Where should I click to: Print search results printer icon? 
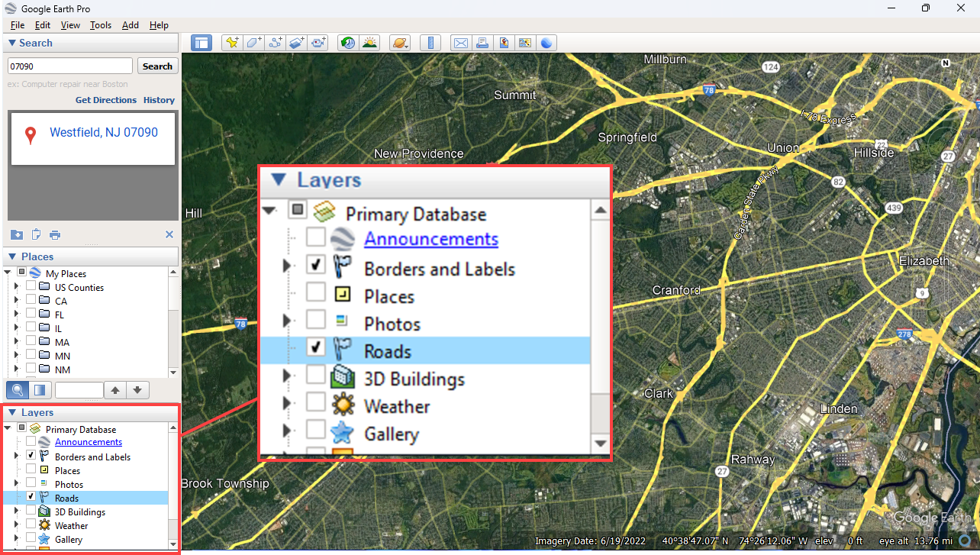pyautogui.click(x=55, y=234)
